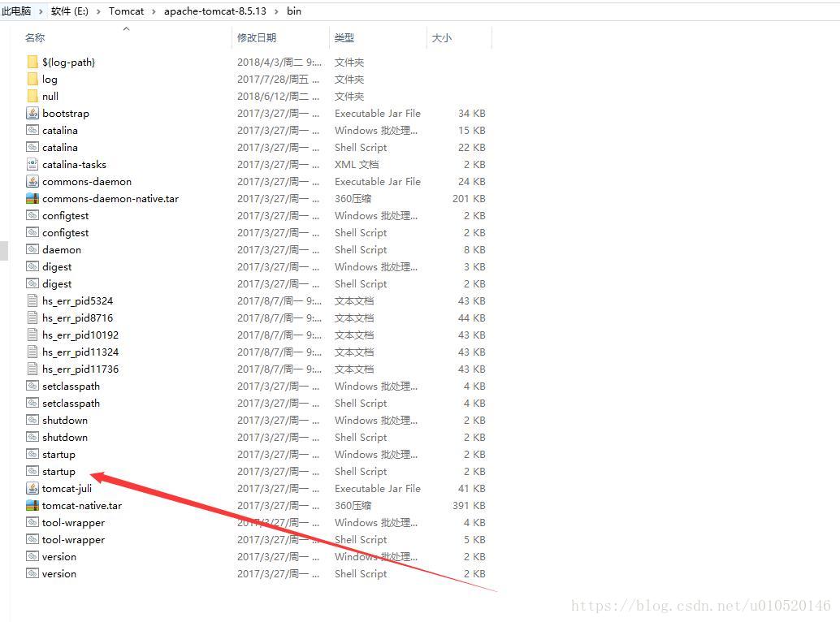Click the 5 KB size of tool-wrapper
The image size is (840, 622).
coord(474,539)
